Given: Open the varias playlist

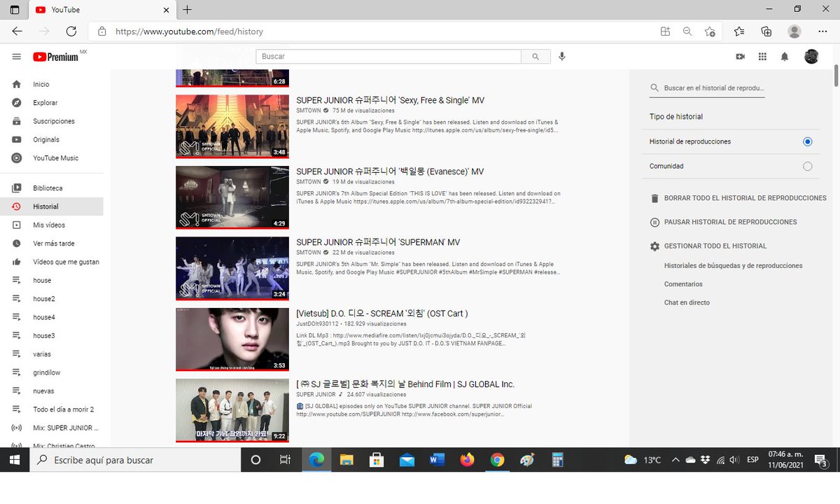Looking at the screenshot, I should [x=52, y=354].
